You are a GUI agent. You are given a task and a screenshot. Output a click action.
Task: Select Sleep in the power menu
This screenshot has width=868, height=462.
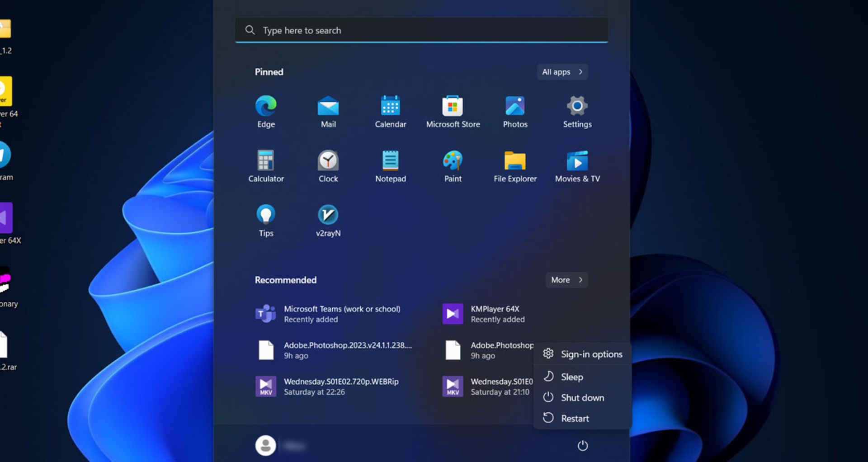tap(583, 377)
